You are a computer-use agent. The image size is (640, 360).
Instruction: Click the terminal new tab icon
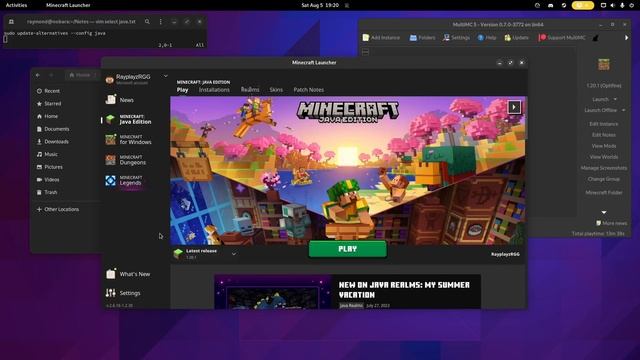tap(11, 22)
